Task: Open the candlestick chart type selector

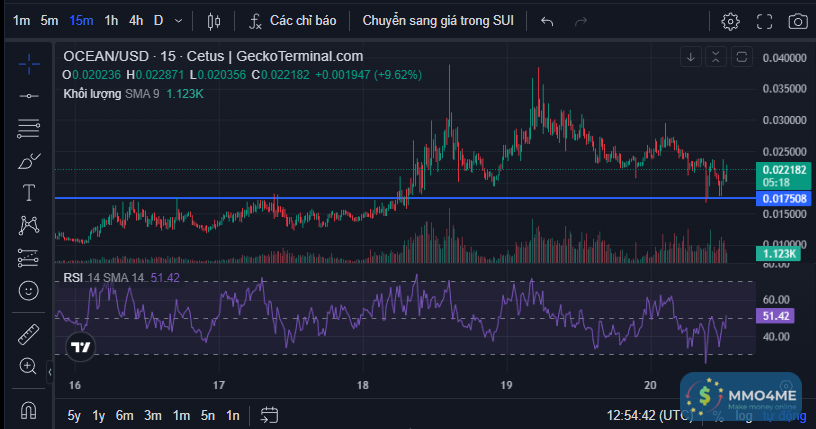Action: [214, 21]
